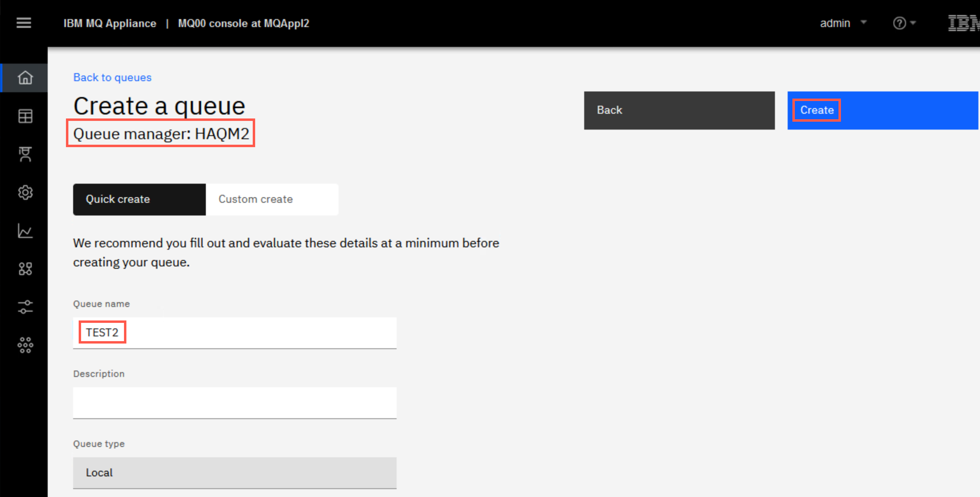Open the sliders configuration sidebar icon
This screenshot has width=980, height=497.
click(25, 307)
